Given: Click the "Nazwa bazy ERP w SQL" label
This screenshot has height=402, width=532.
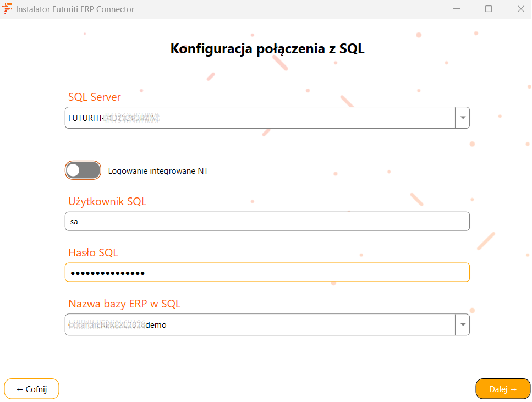Looking at the screenshot, I should 124,304.
